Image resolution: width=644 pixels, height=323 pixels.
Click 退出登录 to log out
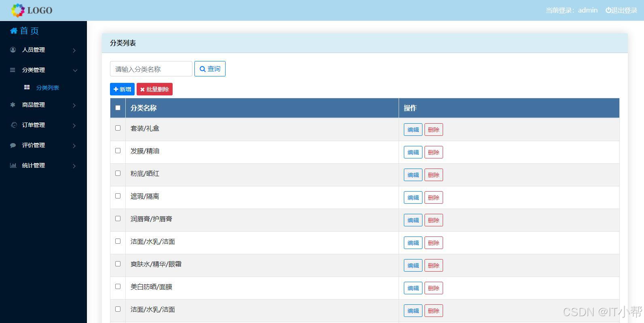point(621,10)
